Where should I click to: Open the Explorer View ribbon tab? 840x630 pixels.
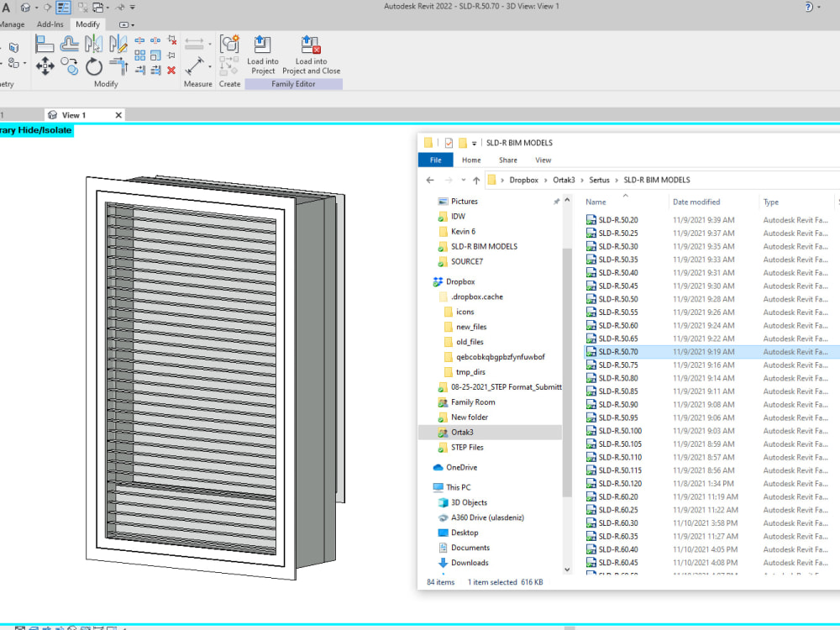click(543, 160)
